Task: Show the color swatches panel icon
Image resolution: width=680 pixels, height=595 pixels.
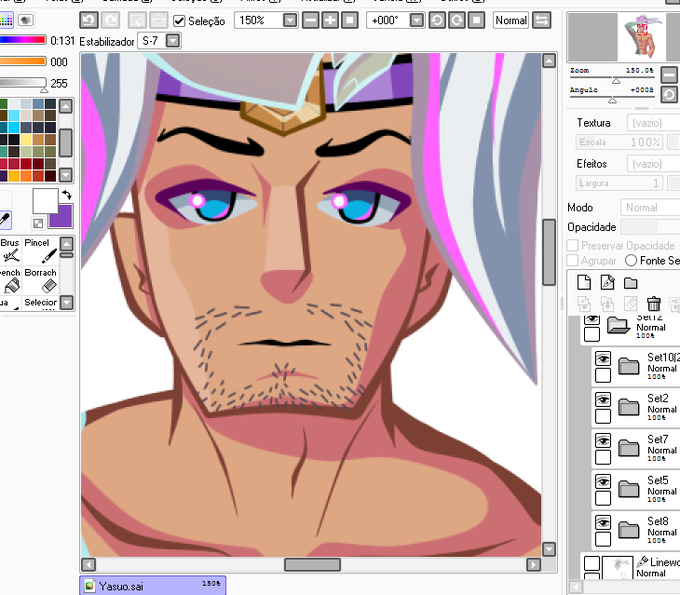Action: point(7,20)
